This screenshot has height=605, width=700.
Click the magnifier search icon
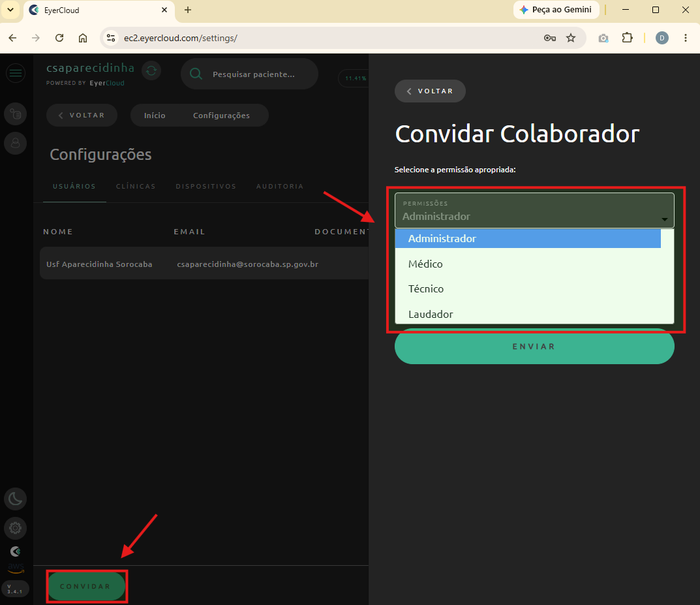tap(196, 74)
